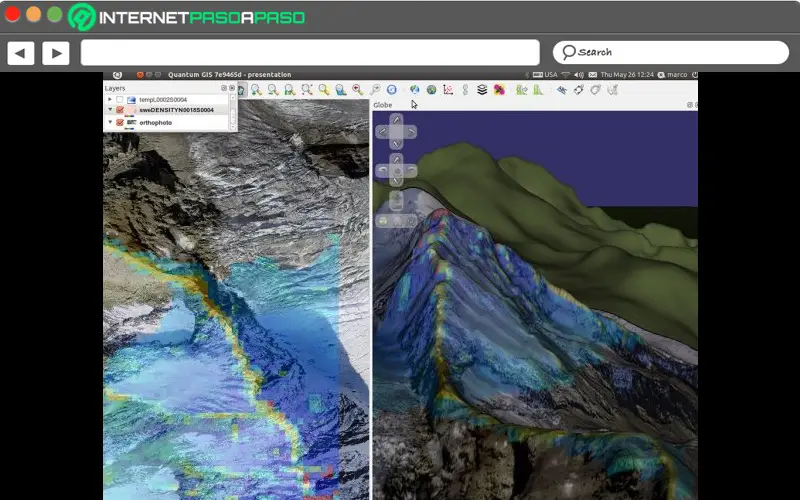
Task: Rotate globe counterclockwise curved arrow
Action: point(383,171)
